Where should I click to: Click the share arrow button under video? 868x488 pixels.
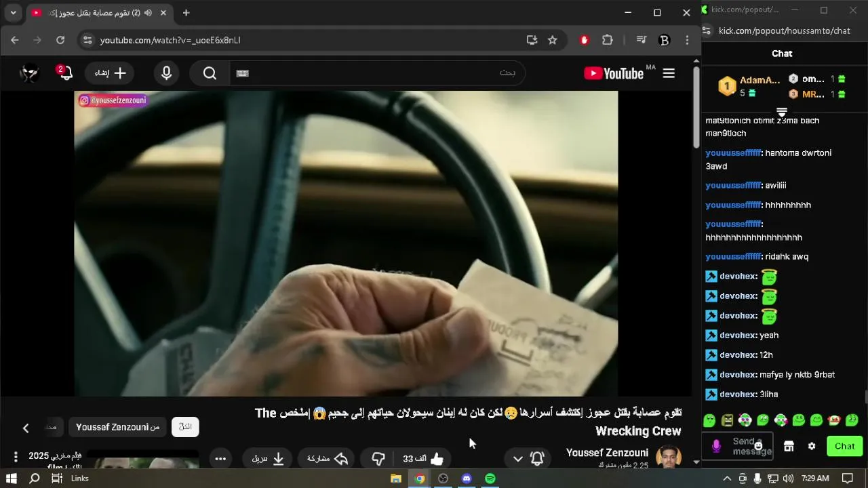click(x=328, y=459)
